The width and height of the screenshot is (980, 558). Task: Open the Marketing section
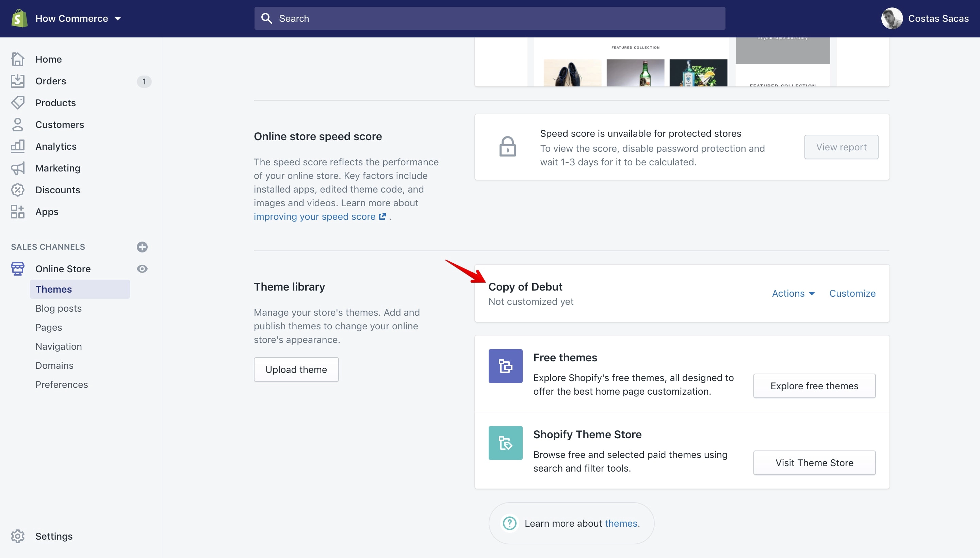(58, 168)
